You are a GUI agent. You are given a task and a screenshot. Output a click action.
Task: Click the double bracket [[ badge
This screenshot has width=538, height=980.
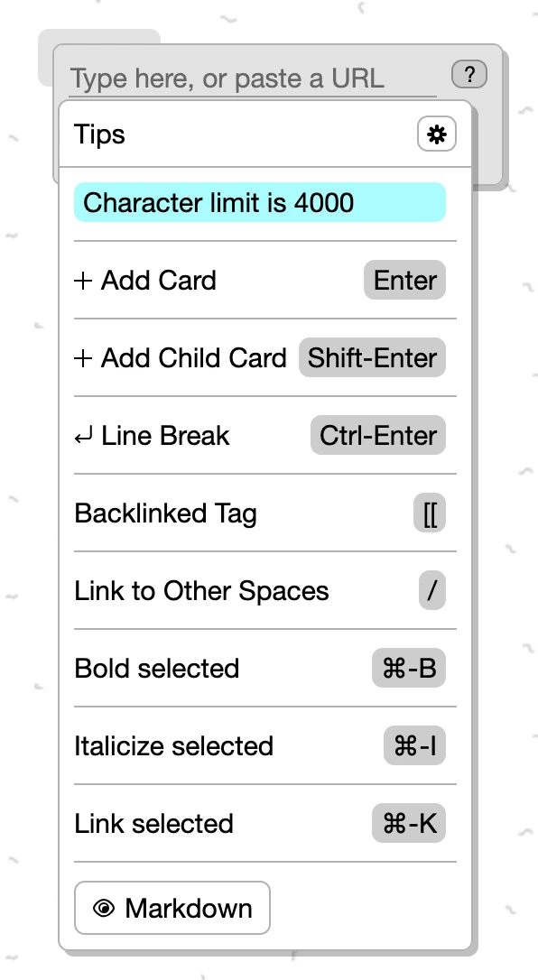tap(430, 513)
